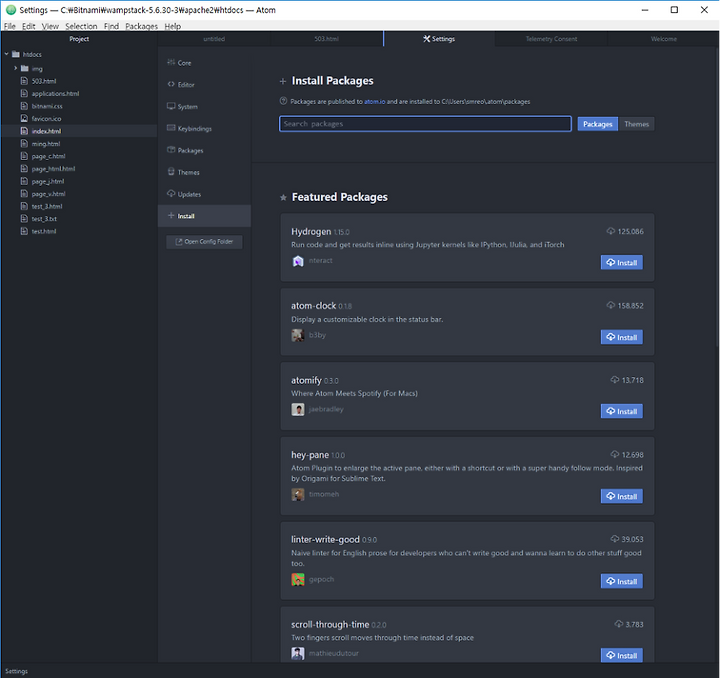Open the Help menu
The height and width of the screenshot is (678, 720).
click(173, 26)
